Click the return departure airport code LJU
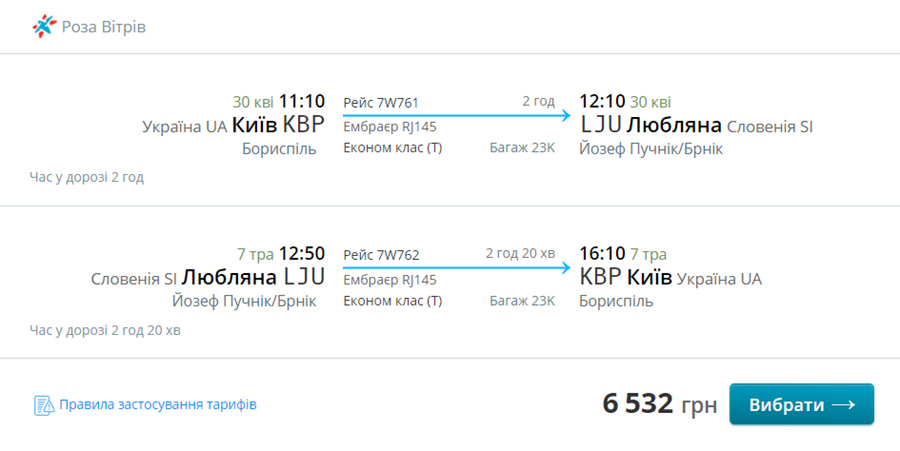 coord(304,277)
